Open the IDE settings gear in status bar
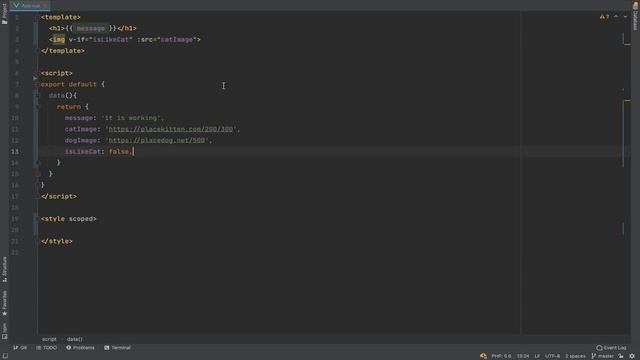Screen dimensions: 640x360 tap(632, 356)
